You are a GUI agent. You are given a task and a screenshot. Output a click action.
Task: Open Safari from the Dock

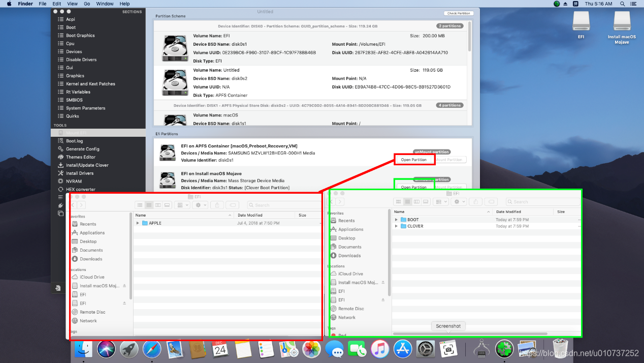152,349
